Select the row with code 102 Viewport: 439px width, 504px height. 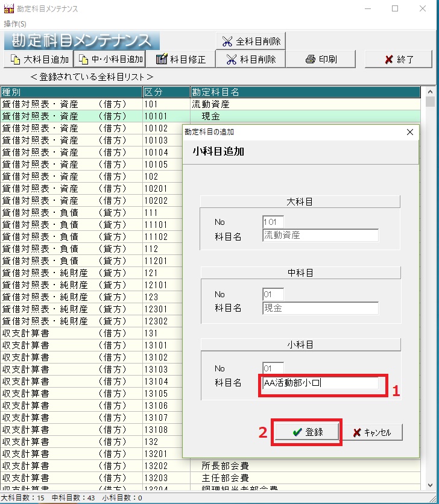coord(91,177)
